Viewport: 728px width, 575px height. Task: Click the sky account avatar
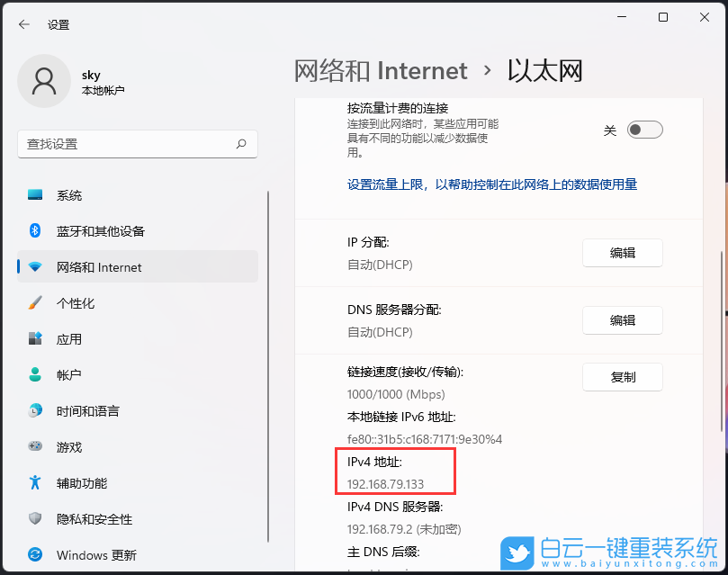coord(44,81)
